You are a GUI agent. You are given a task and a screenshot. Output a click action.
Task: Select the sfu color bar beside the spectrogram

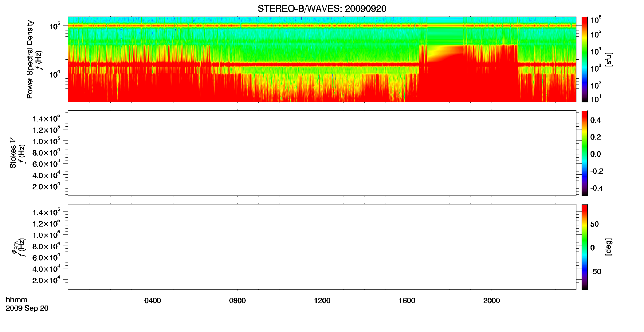[585, 59]
